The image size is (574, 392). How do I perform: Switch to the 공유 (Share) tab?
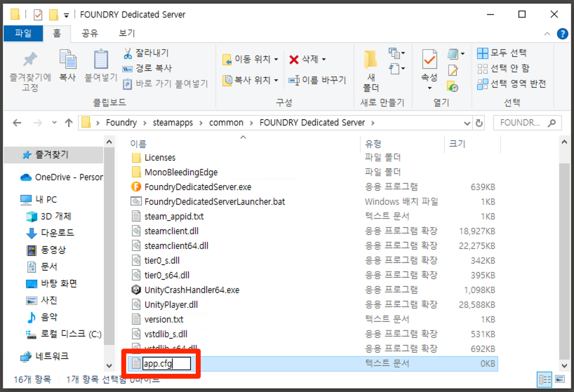[90, 33]
